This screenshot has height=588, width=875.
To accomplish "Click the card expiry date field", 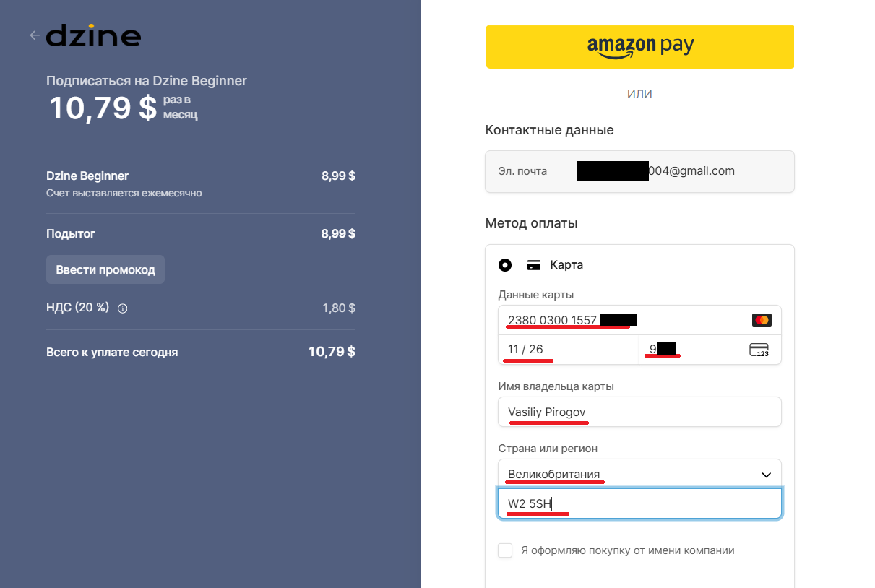I will pyautogui.click(x=568, y=350).
